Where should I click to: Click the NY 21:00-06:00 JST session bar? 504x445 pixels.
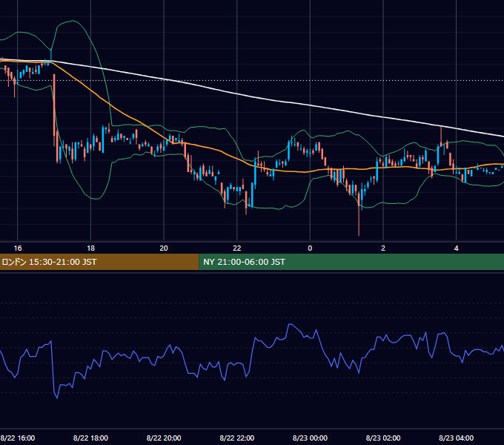point(351,262)
